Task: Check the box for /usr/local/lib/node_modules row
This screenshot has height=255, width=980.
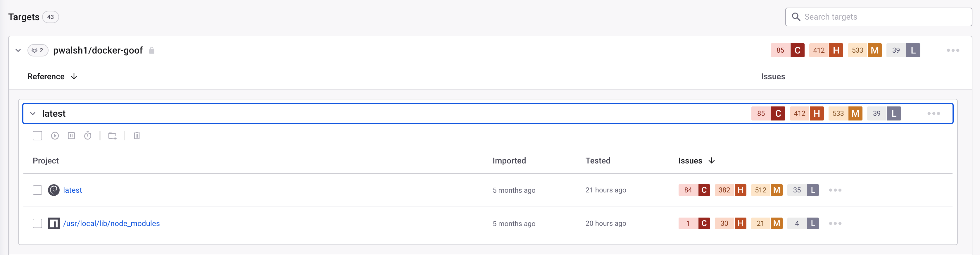Action: click(x=37, y=223)
